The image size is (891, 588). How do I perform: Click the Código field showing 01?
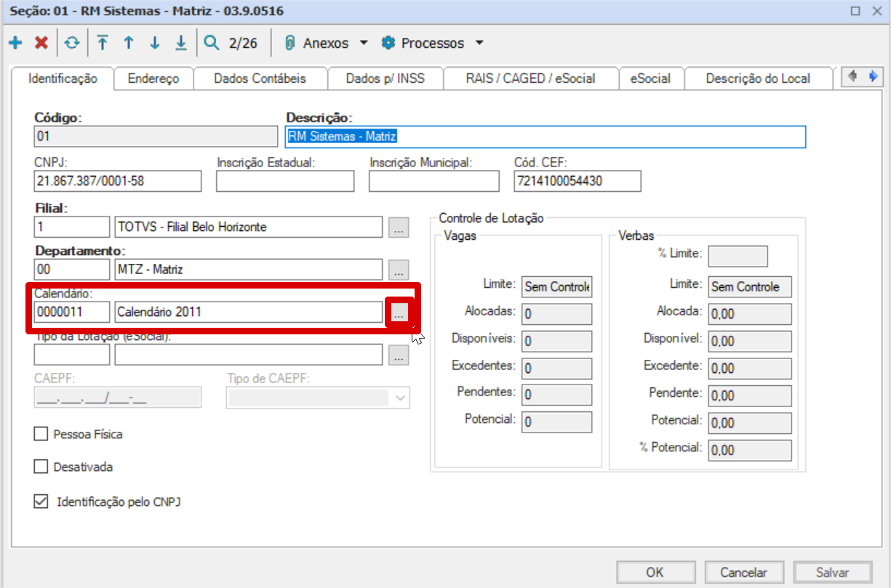(x=156, y=137)
